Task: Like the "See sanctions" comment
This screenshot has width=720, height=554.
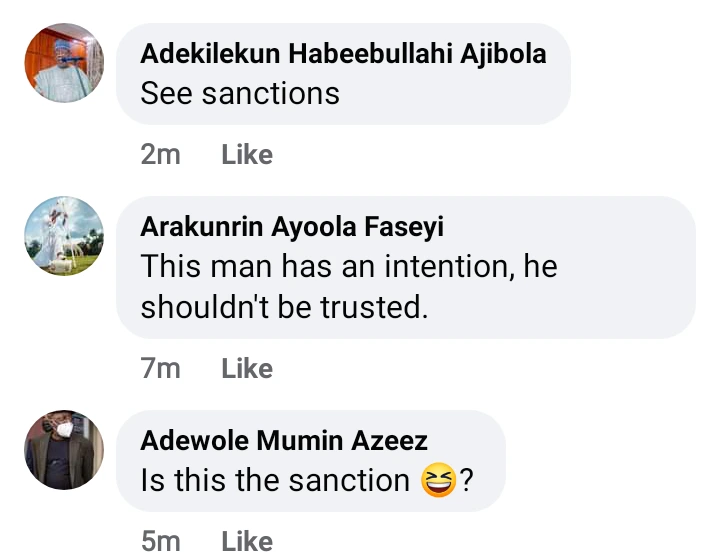Action: click(246, 155)
